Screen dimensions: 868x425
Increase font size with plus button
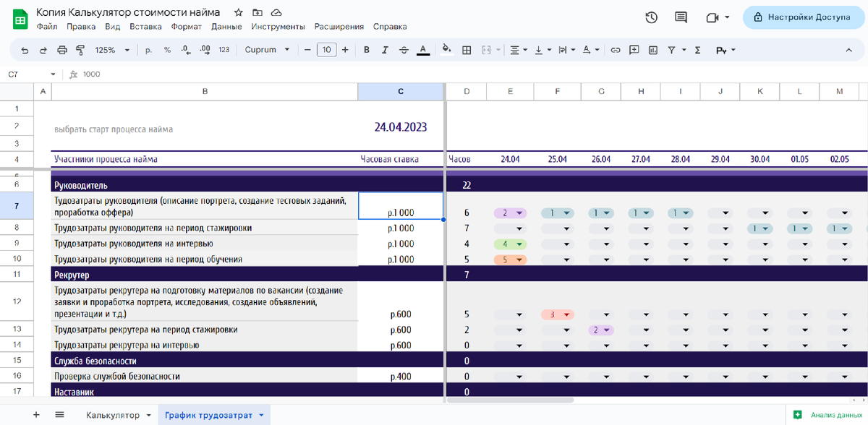click(x=345, y=50)
